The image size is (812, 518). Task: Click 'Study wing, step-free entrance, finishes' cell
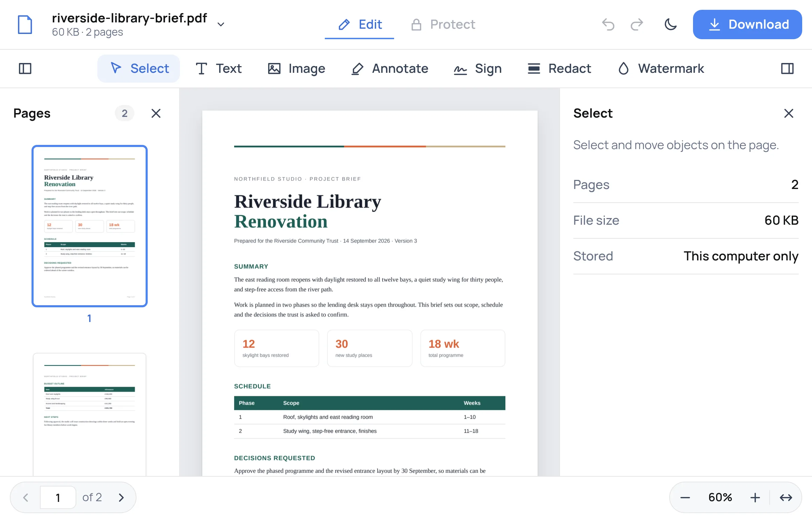point(330,431)
